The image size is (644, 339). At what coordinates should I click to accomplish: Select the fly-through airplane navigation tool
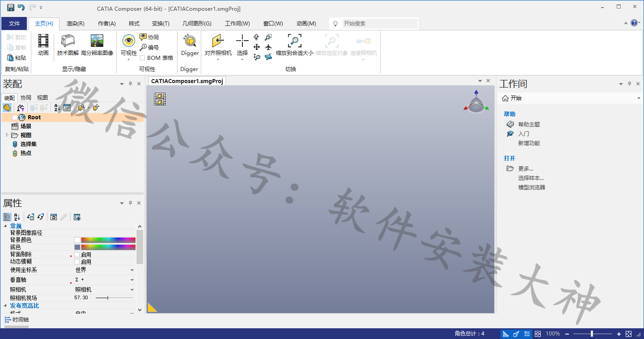pyautogui.click(x=268, y=47)
